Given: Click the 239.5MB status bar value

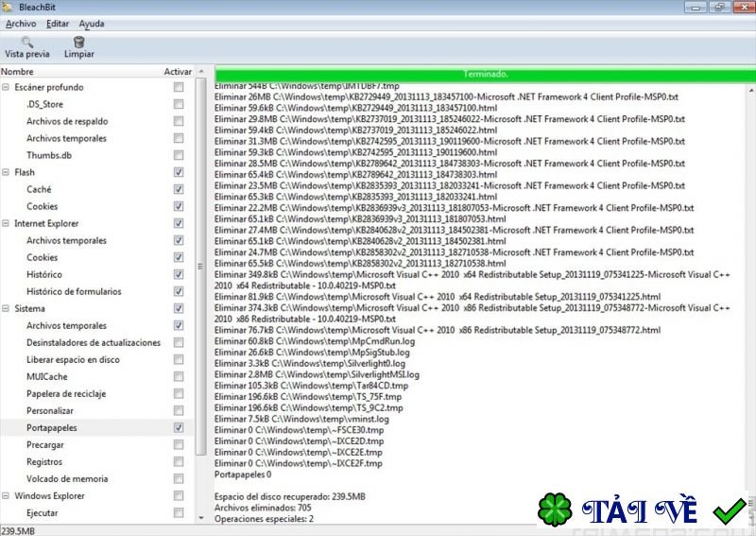Looking at the screenshot, I should tap(18, 531).
